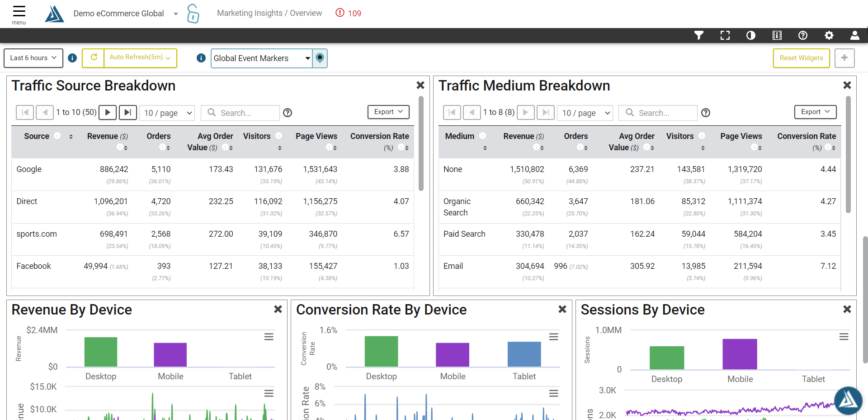
Task: Enter fullscreen mode via the expand icon
Action: pos(725,35)
